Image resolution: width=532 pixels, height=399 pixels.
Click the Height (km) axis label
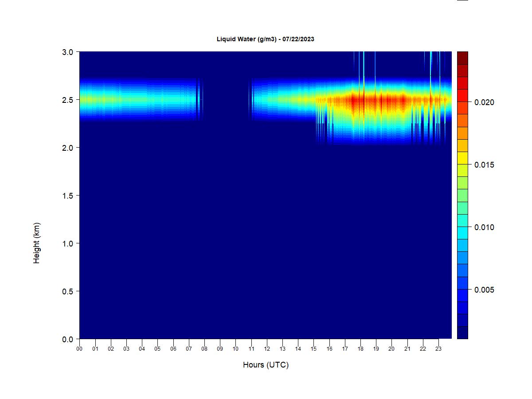pyautogui.click(x=37, y=243)
